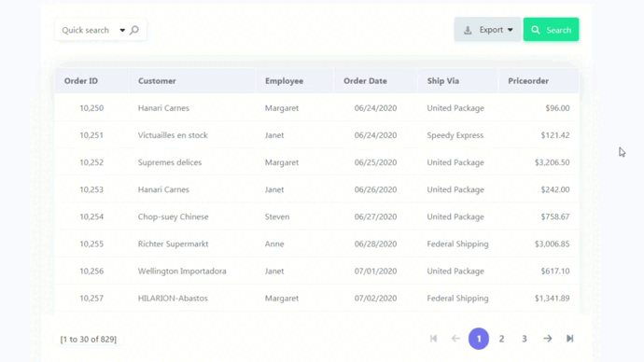This screenshot has height=362, width=644.
Task: Go to previous page arrow
Action: (455, 339)
